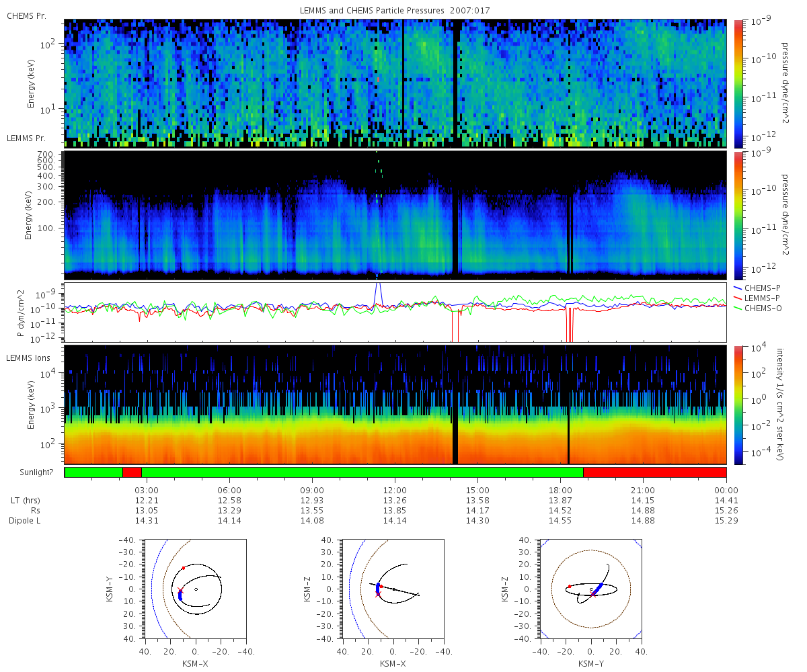Viewport: 807px width, 672px height.
Task: Select the Rs value 15.26
Action: [726, 510]
